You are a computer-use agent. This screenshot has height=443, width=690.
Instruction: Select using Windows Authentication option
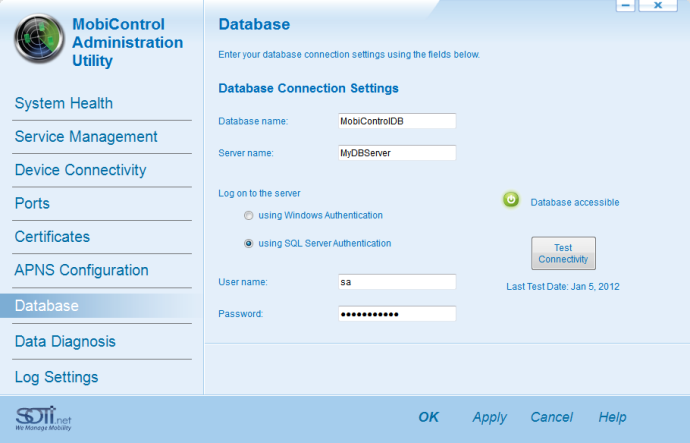(249, 216)
